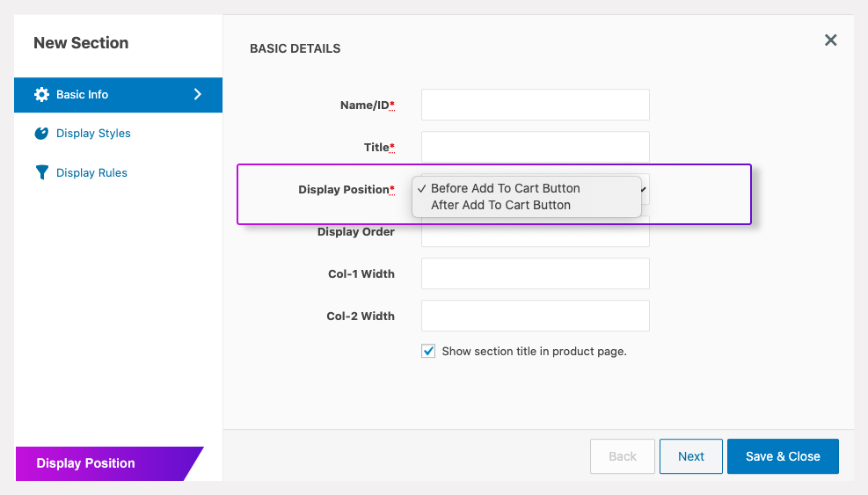Click the Back button
The width and height of the screenshot is (868, 495).
[623, 456]
